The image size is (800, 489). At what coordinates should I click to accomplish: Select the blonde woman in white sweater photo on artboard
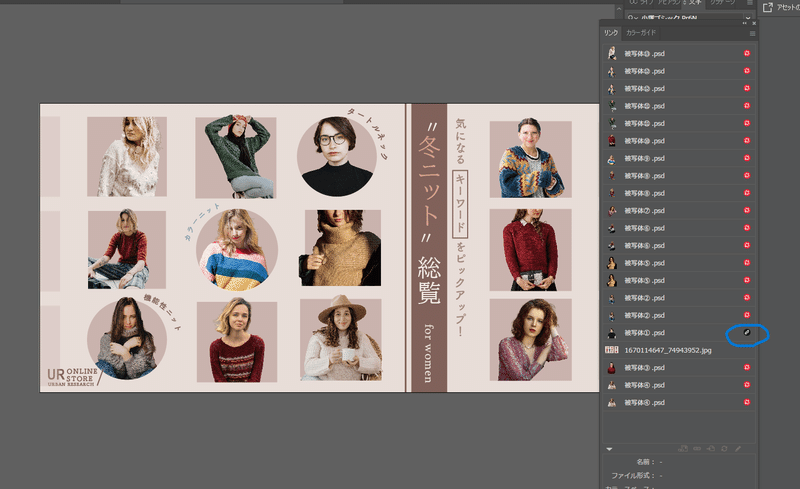(127, 157)
